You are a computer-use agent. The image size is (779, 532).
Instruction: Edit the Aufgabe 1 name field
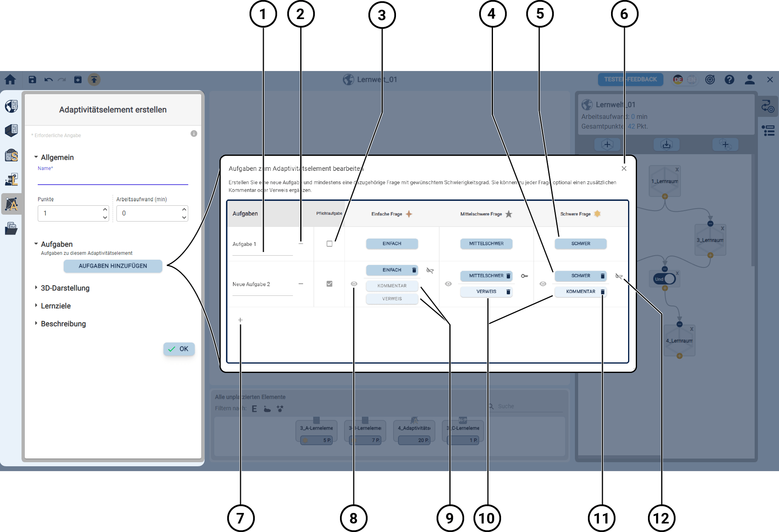(263, 245)
